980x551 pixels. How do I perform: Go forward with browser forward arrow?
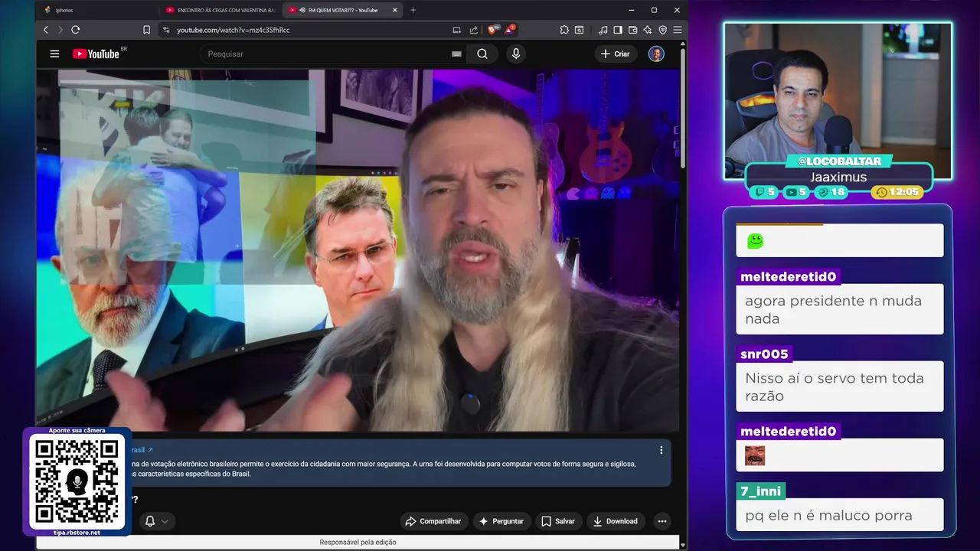tap(60, 30)
